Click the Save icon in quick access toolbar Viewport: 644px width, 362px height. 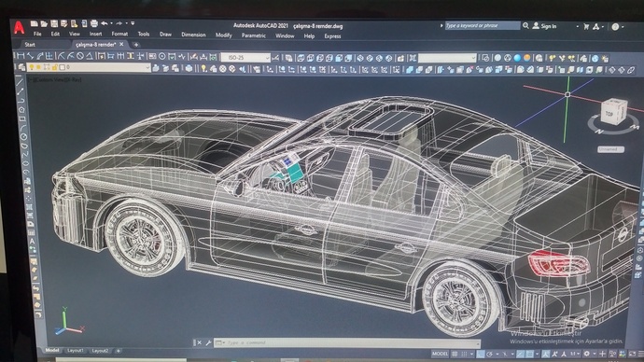click(x=54, y=24)
